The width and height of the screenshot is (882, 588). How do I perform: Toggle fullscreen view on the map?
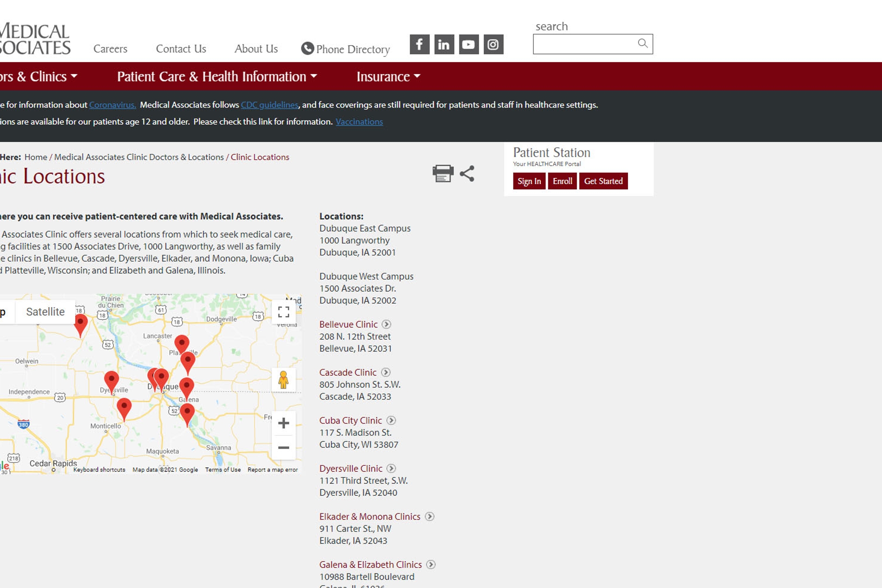[x=283, y=312]
